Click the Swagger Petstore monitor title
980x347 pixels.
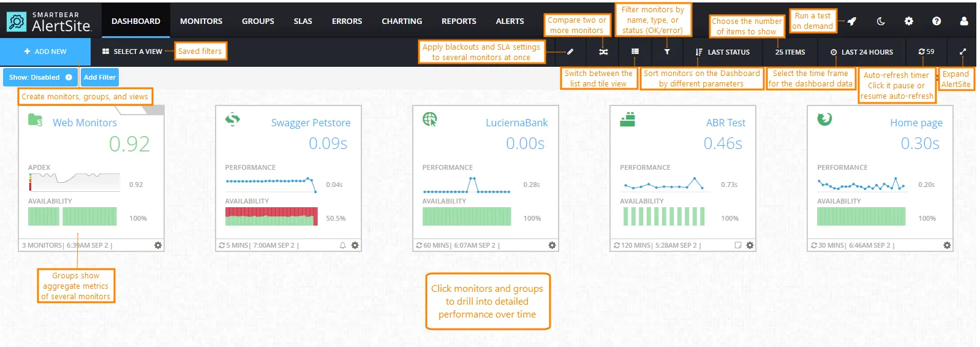tap(311, 123)
